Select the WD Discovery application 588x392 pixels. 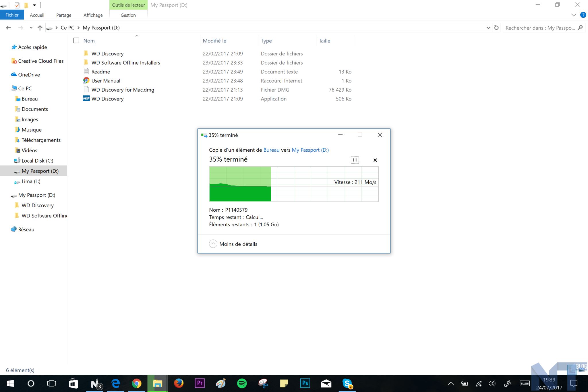point(107,99)
